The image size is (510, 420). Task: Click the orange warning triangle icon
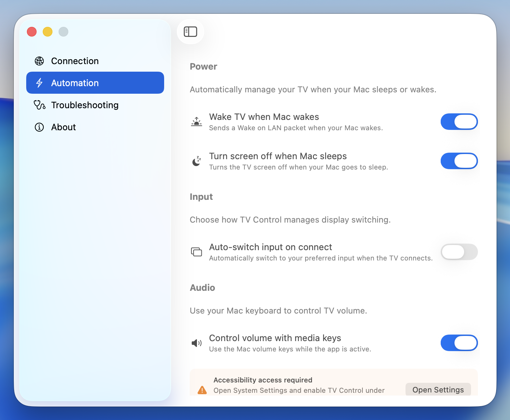coord(202,390)
